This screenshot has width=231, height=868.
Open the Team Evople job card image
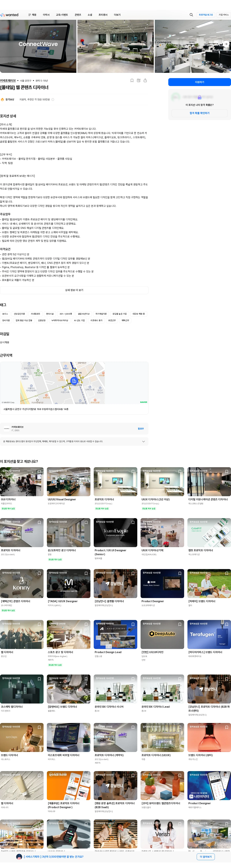coord(115,532)
